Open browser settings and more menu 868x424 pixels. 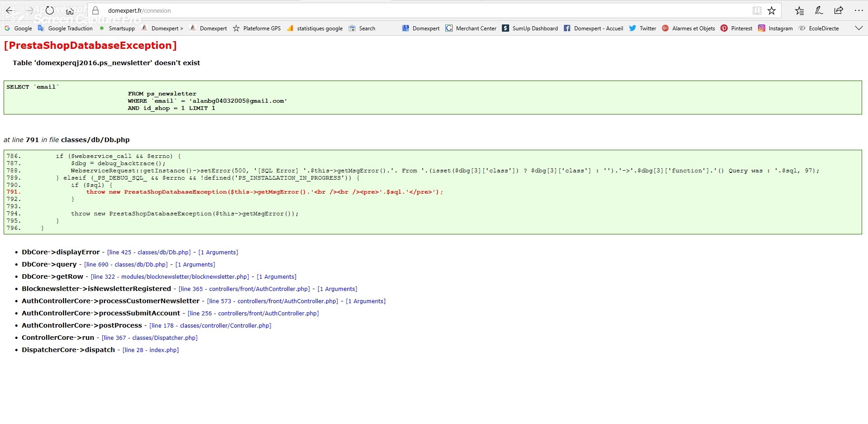[x=858, y=10]
